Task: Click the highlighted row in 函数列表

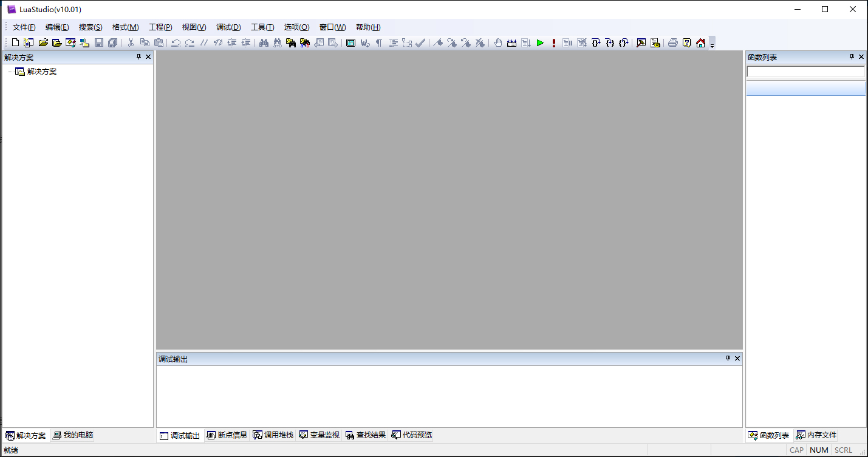Action: tap(805, 89)
